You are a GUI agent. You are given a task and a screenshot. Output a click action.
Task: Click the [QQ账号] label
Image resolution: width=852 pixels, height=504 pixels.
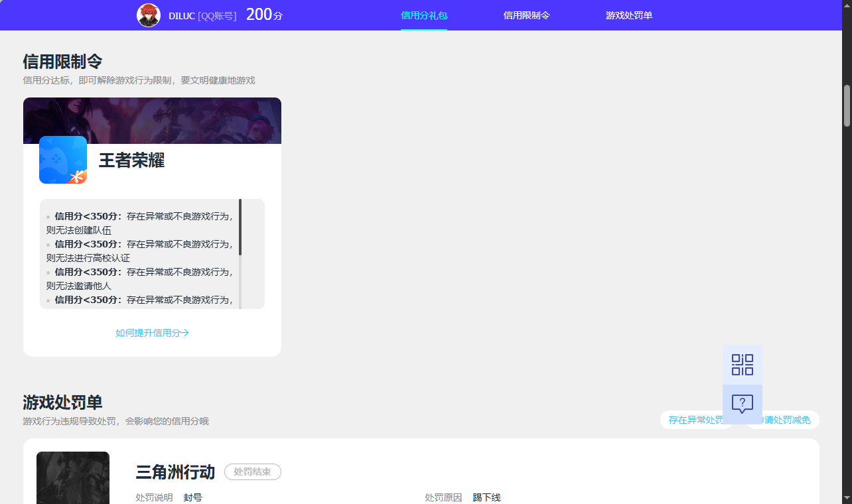(217, 16)
